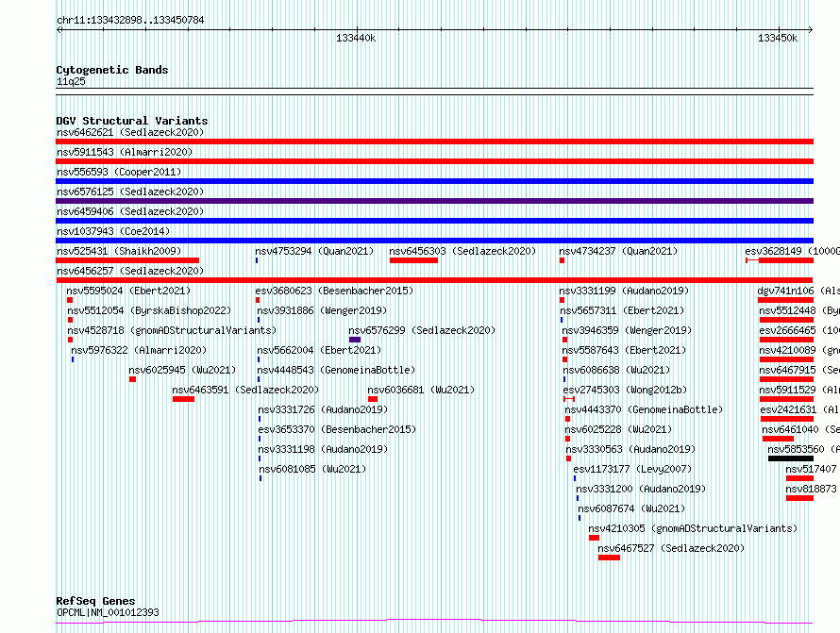
Task: Click the nsv4753294 (Quan2021) label
Action: (314, 251)
